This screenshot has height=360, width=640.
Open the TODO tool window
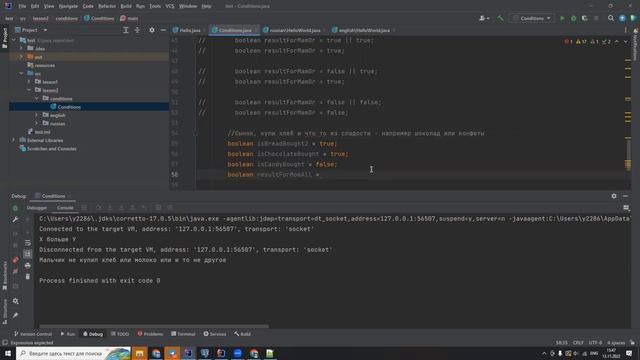point(120,334)
